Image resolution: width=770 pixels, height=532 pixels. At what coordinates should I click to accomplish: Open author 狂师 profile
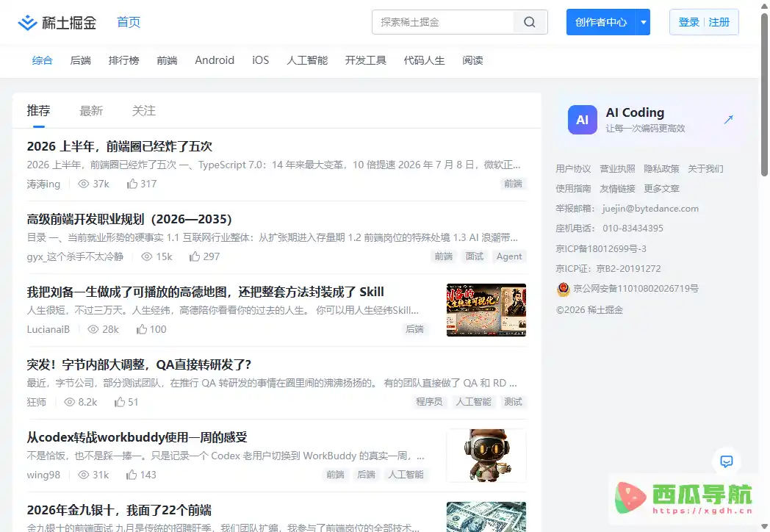[x=36, y=402]
